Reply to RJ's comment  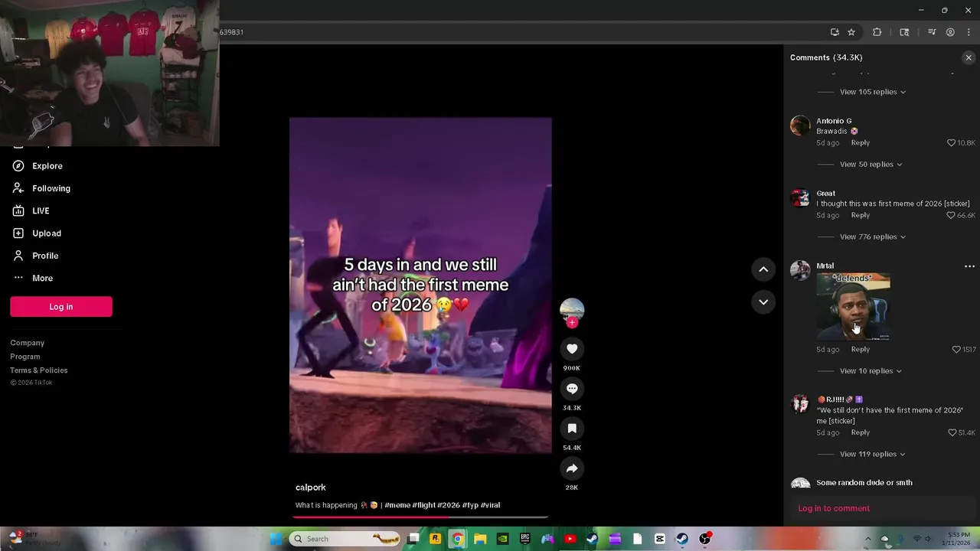click(x=861, y=433)
